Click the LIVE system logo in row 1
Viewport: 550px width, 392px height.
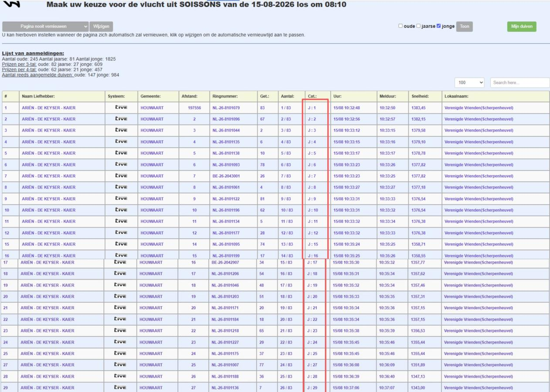[120, 108]
